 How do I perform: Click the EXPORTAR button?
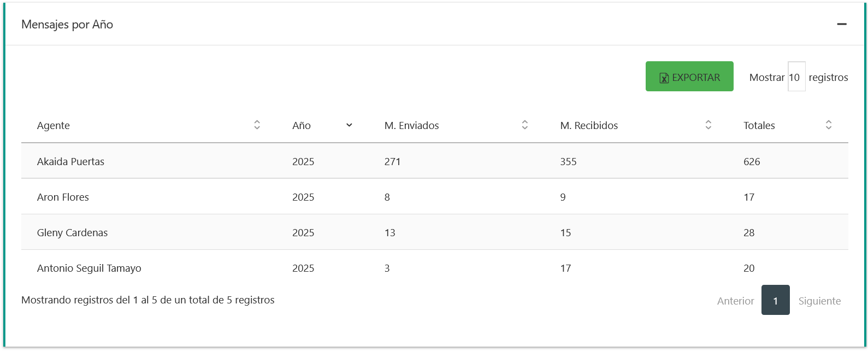689,77
